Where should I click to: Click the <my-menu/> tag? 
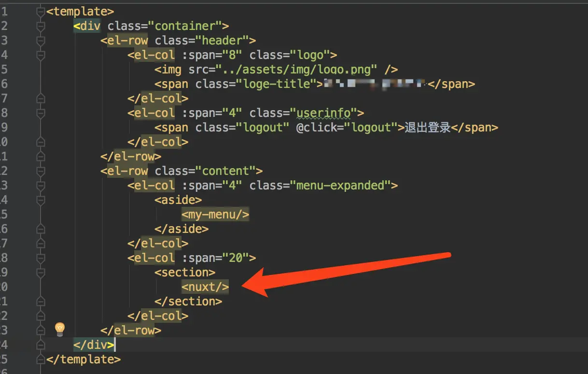[x=215, y=215]
